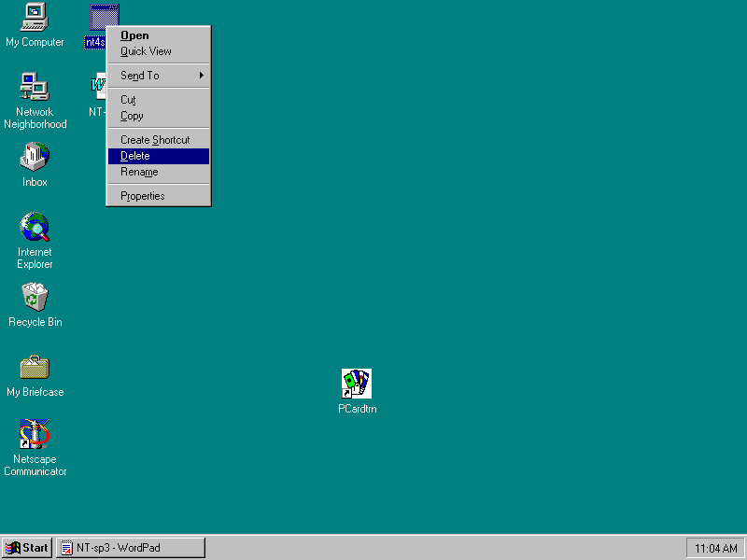This screenshot has width=747, height=560.
Task: Click the Netscape Communicator shortcut icon
Action: click(35, 435)
